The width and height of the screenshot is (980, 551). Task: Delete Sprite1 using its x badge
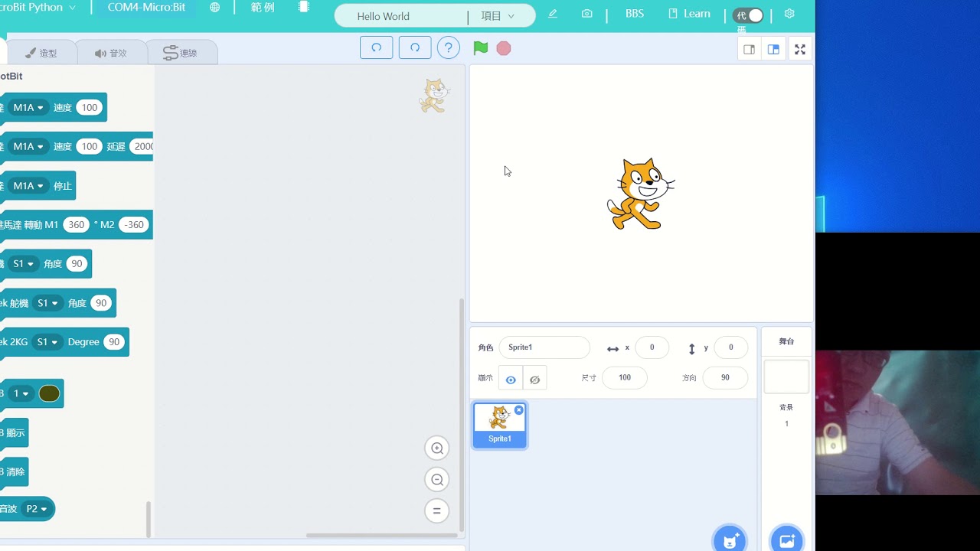[x=519, y=410]
